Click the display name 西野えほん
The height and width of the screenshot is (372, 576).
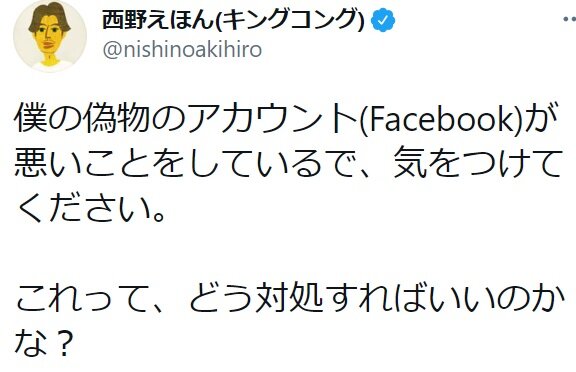tap(158, 20)
